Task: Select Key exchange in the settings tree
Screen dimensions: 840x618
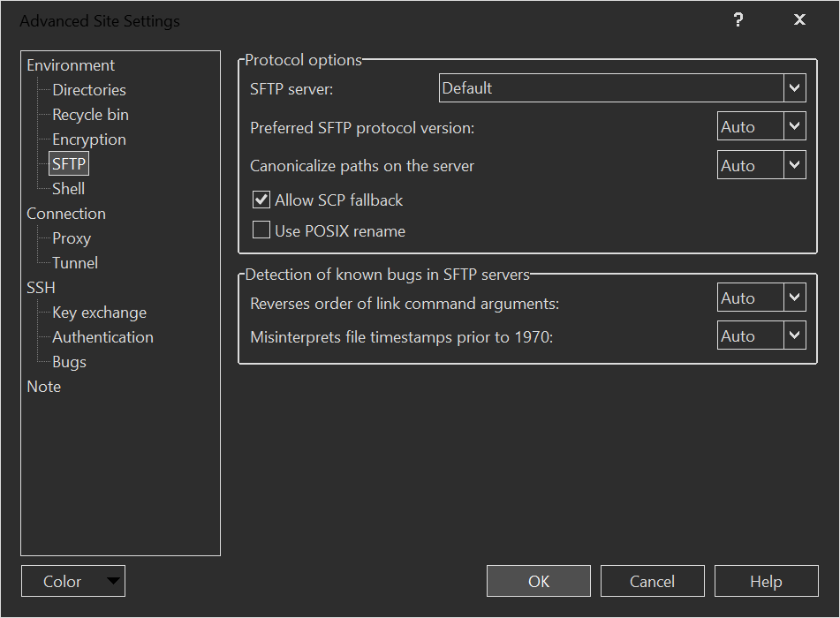Action: click(x=99, y=313)
